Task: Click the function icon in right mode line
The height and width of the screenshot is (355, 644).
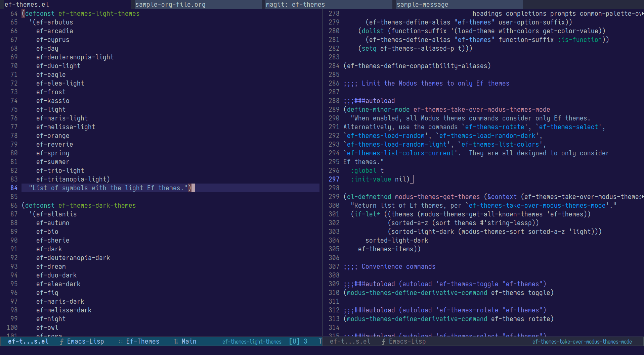Action: tap(383, 342)
